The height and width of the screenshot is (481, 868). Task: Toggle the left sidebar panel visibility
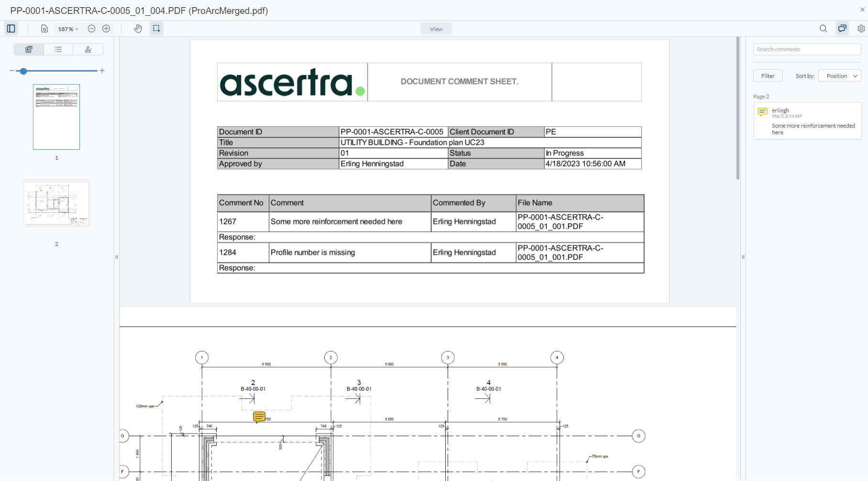(11, 28)
